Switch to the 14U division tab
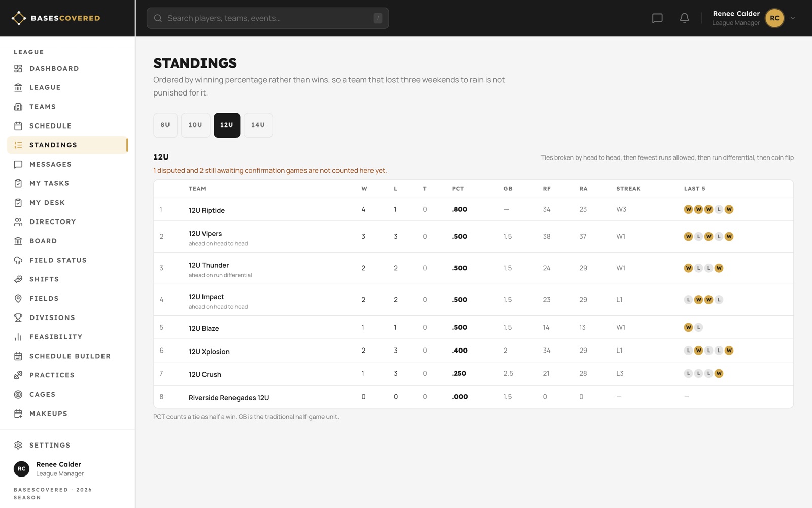The image size is (812, 508). click(x=258, y=125)
